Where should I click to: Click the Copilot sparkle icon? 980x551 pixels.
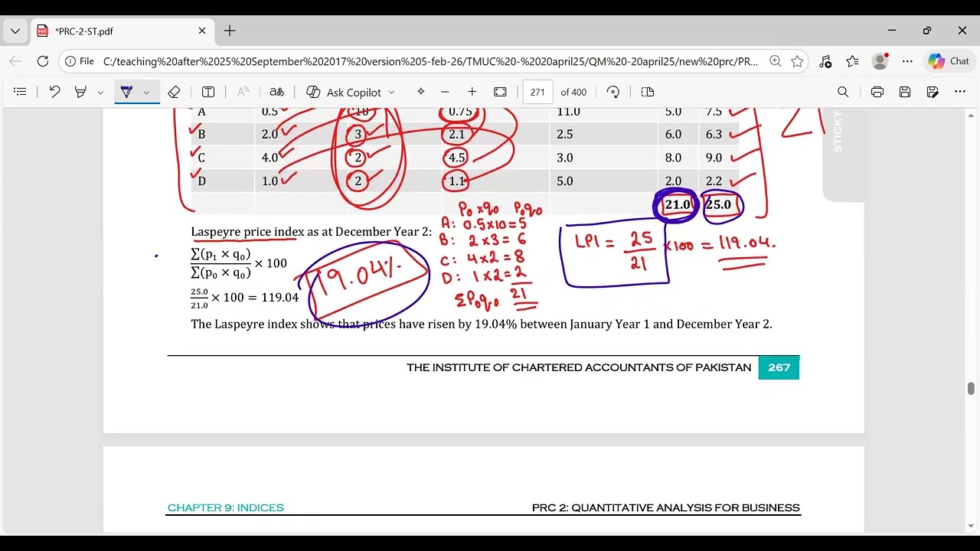pos(420,92)
